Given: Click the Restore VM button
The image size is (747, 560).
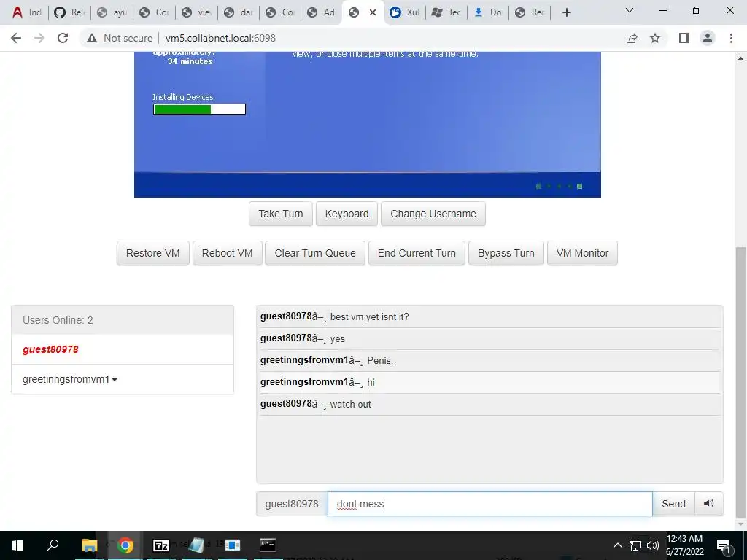Looking at the screenshot, I should click(x=153, y=253).
